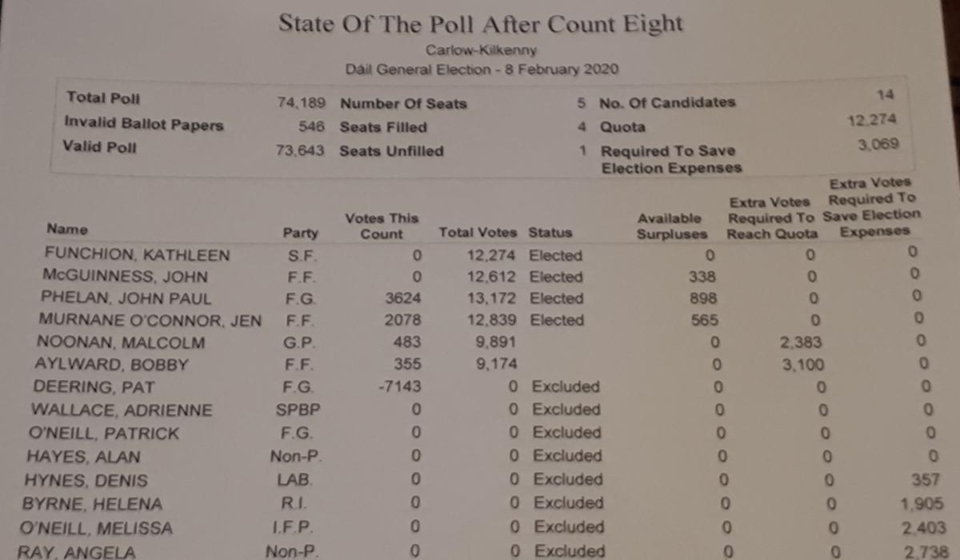Click the Available Surpluses column header
Image resolution: width=960 pixels, height=560 pixels.
coord(672,226)
